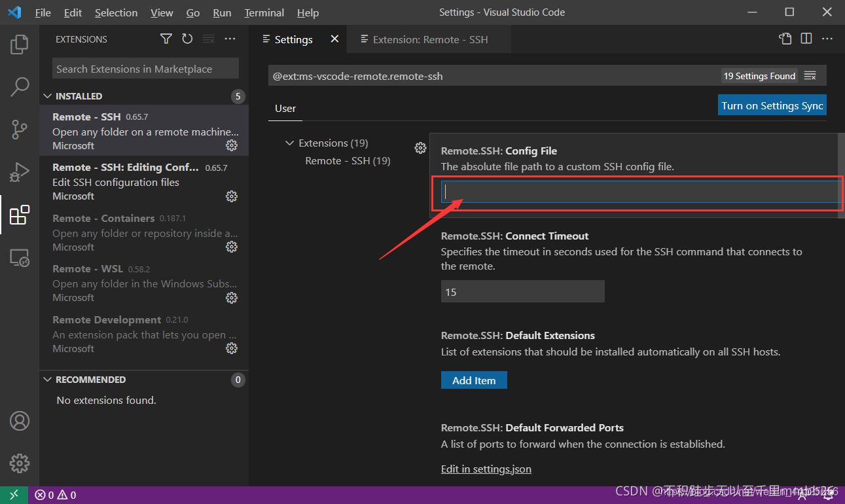Open the View menu

coord(162,12)
